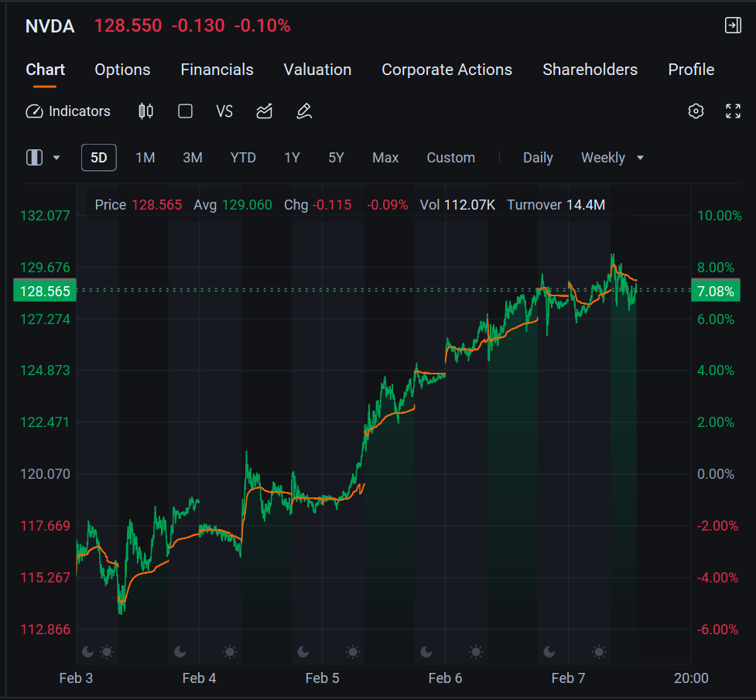Click the Feb 4 moon session icon
The height and width of the screenshot is (700, 756).
(x=180, y=652)
